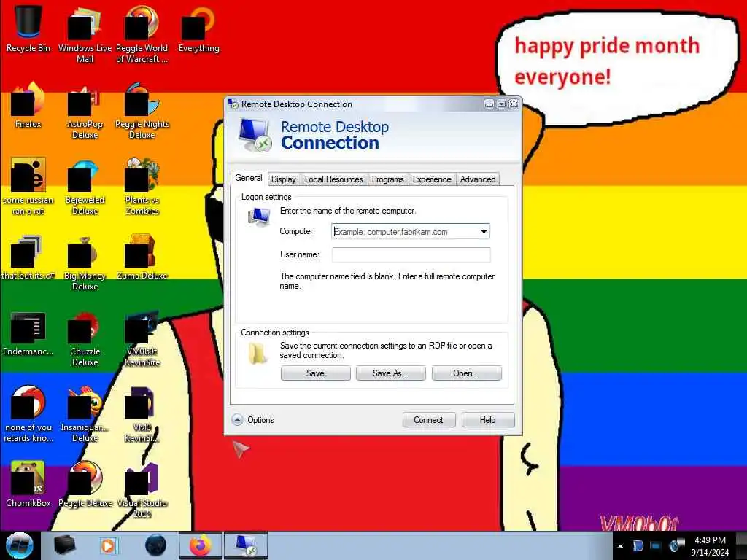Click Save connection settings button
Screen dimensions: 747x560
(x=315, y=373)
